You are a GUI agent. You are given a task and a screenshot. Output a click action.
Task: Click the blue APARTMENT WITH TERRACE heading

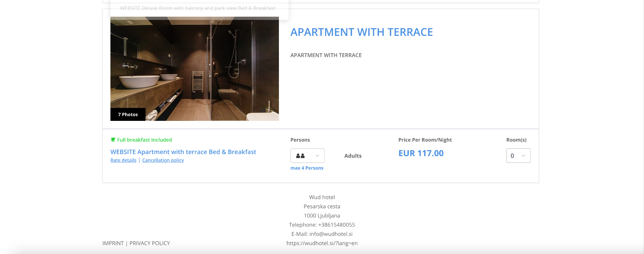coord(361,32)
